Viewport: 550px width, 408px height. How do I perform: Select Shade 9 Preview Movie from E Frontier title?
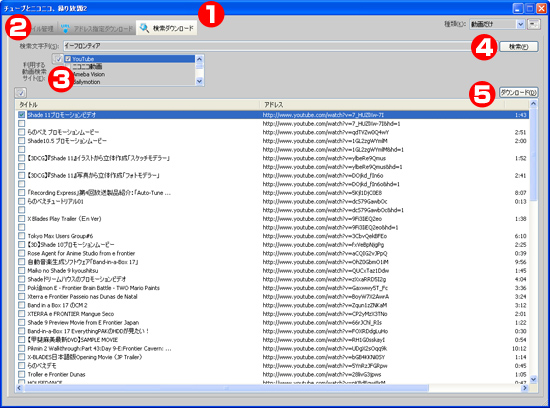[x=83, y=322]
